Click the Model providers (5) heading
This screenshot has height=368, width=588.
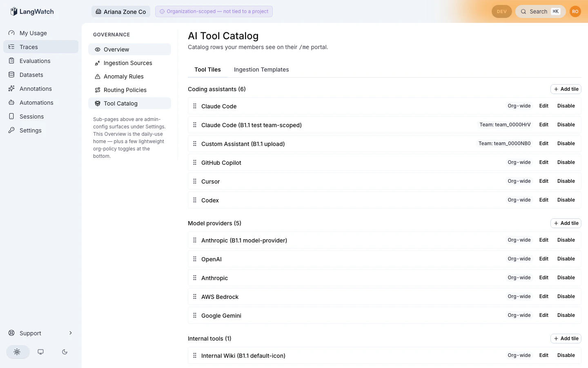click(214, 223)
